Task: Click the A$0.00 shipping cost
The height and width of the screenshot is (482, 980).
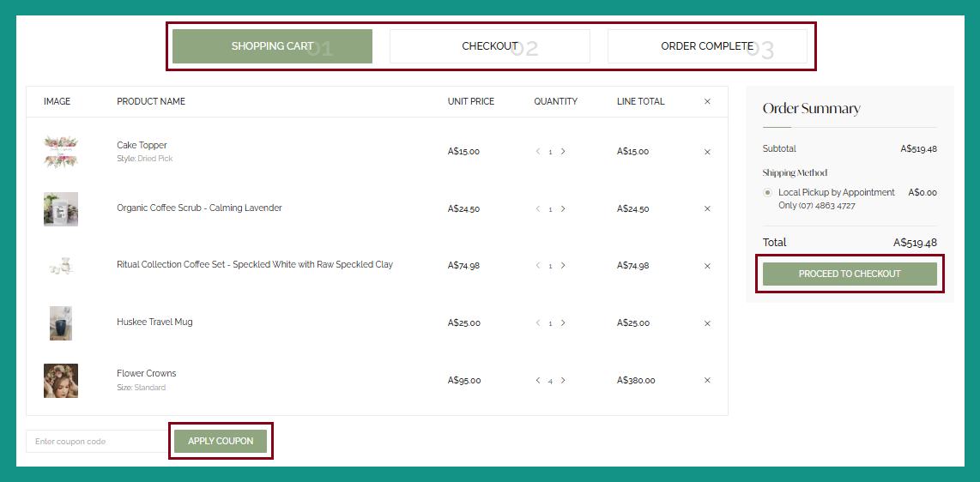Action: pos(923,192)
